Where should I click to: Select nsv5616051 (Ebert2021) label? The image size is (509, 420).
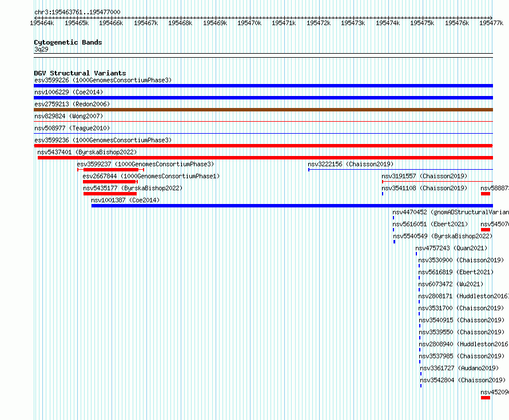click(430, 224)
